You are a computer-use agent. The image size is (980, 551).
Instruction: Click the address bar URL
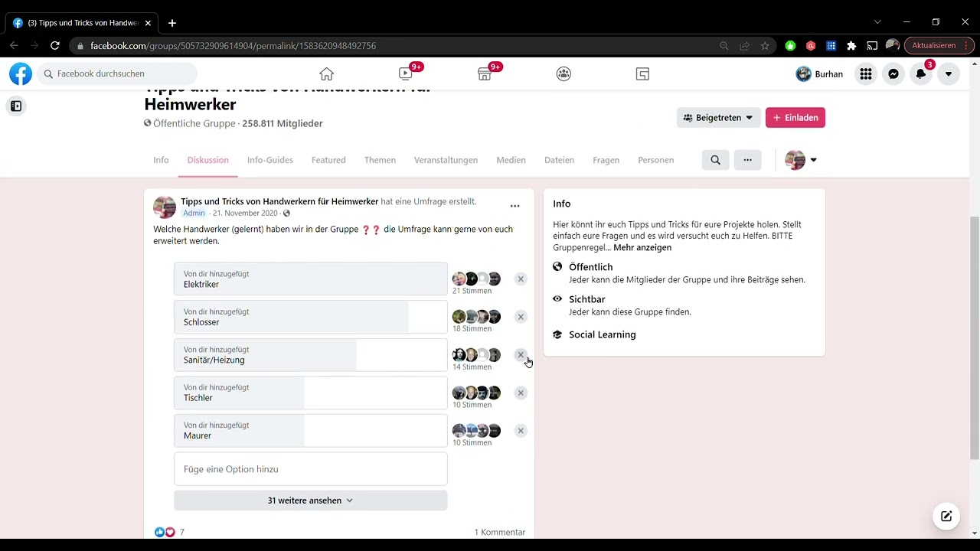(x=233, y=46)
